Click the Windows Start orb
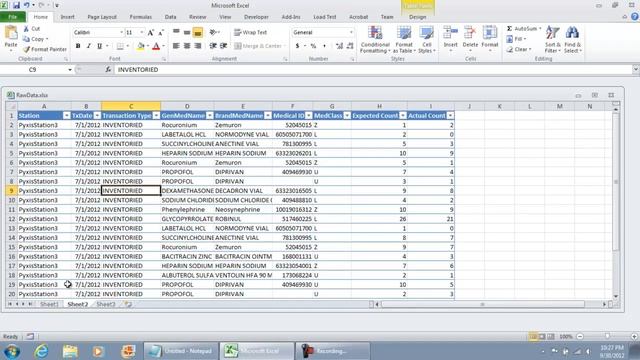This screenshot has height=360, width=640. (x=12, y=351)
